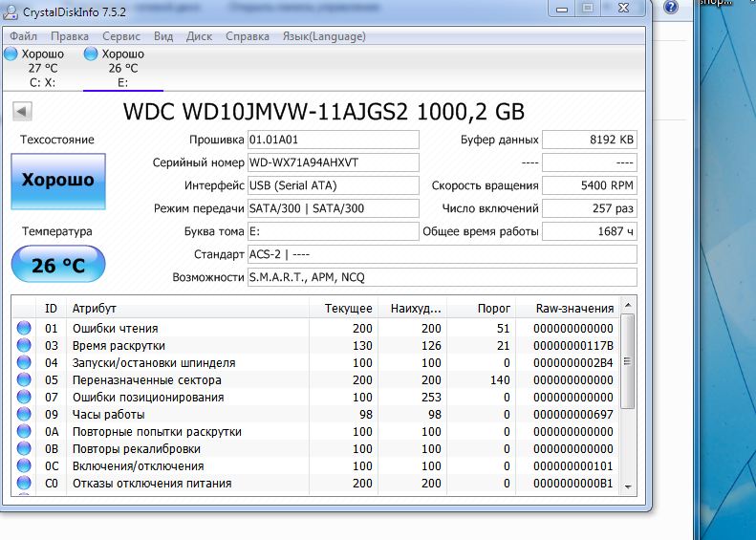Open the Вид menu
Image resolution: width=756 pixels, height=540 pixels.
point(163,36)
